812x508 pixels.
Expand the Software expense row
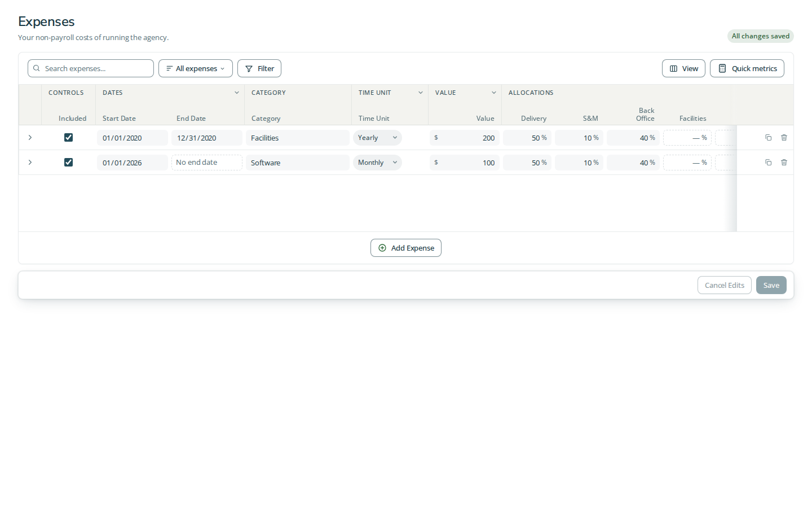30,163
